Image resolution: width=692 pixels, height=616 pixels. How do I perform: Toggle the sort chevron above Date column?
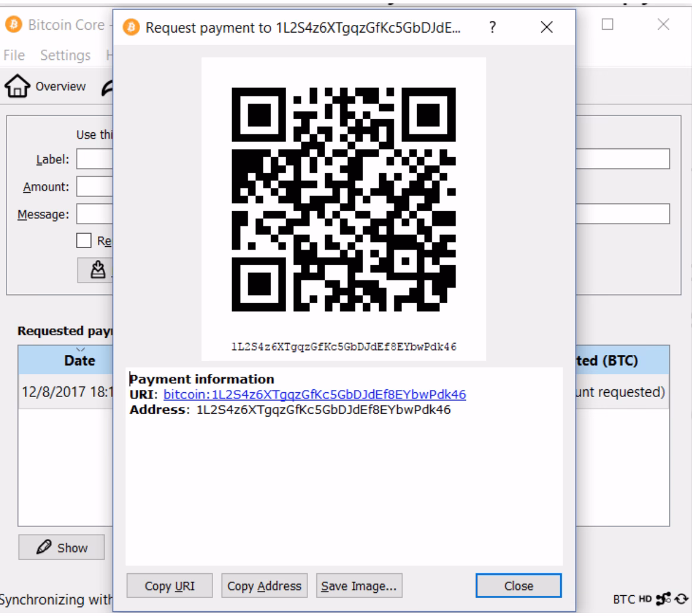point(80,349)
